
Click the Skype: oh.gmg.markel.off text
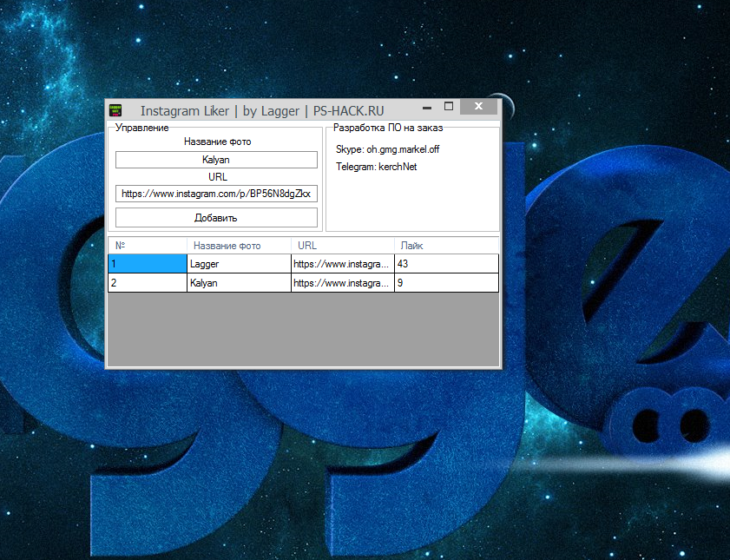click(x=387, y=149)
